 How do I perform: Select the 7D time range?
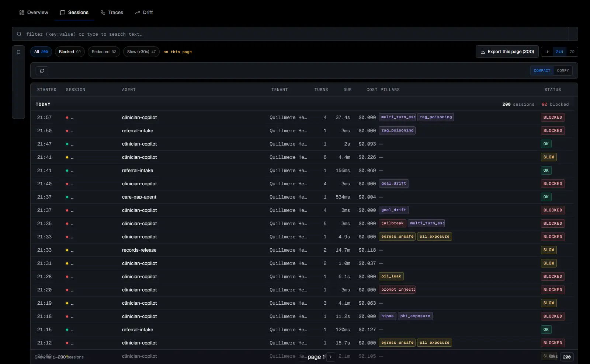point(572,52)
